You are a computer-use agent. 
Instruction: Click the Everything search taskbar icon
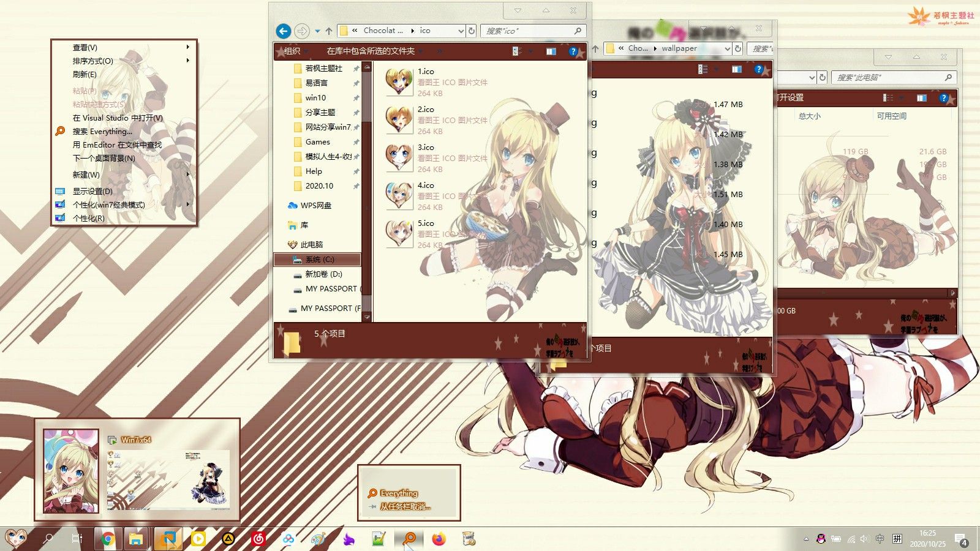tap(409, 539)
